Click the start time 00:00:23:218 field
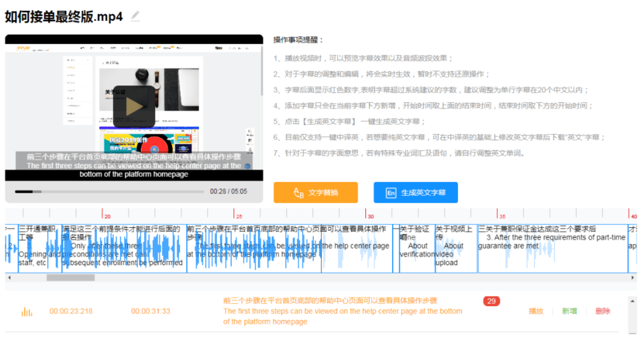Viewport: 644px width, 343px height. 71,311
